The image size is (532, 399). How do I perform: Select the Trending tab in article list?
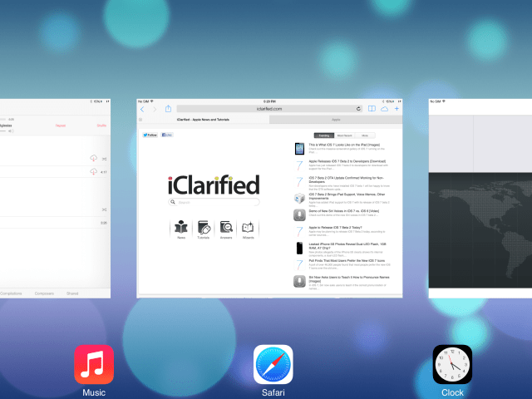[x=323, y=135]
